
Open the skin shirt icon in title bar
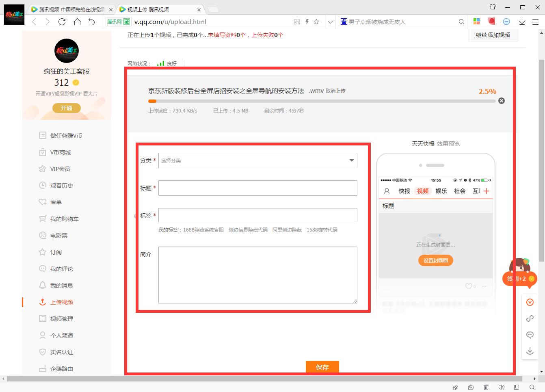coord(493,7)
